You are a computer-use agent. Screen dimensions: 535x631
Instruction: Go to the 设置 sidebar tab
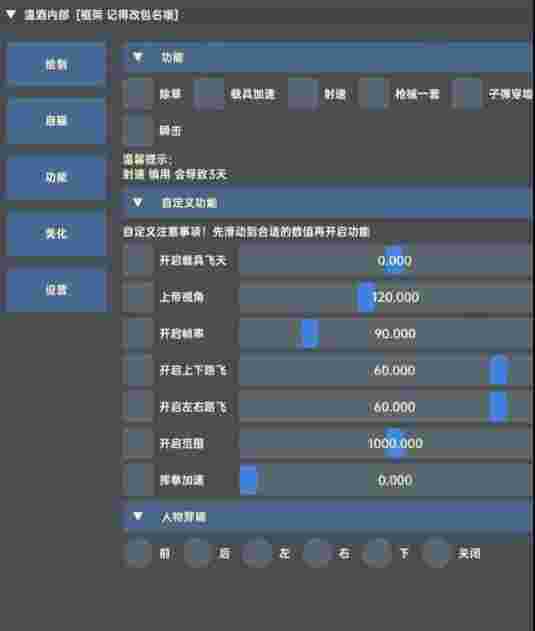click(56, 290)
